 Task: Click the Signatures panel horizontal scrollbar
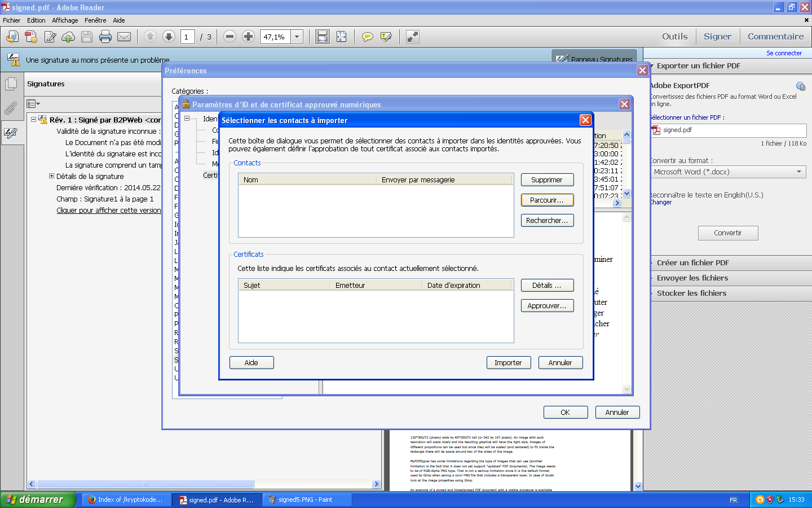(145, 484)
